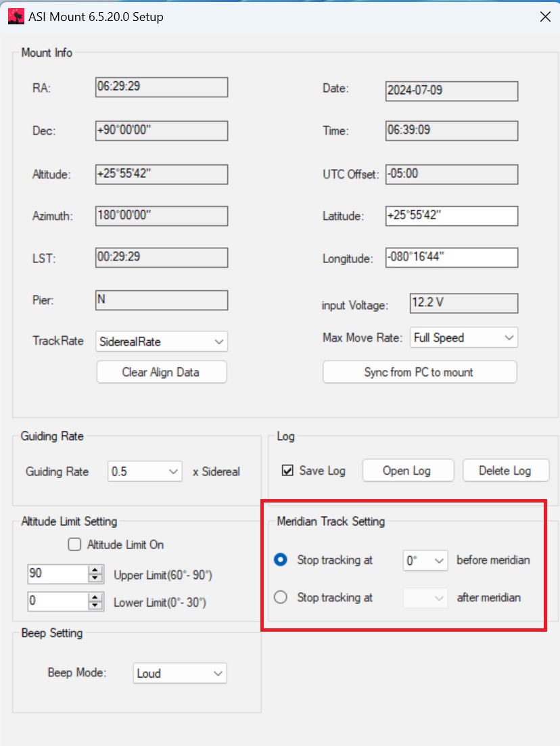Open the log file with Open Log
The width and height of the screenshot is (560, 746).
pyautogui.click(x=408, y=471)
